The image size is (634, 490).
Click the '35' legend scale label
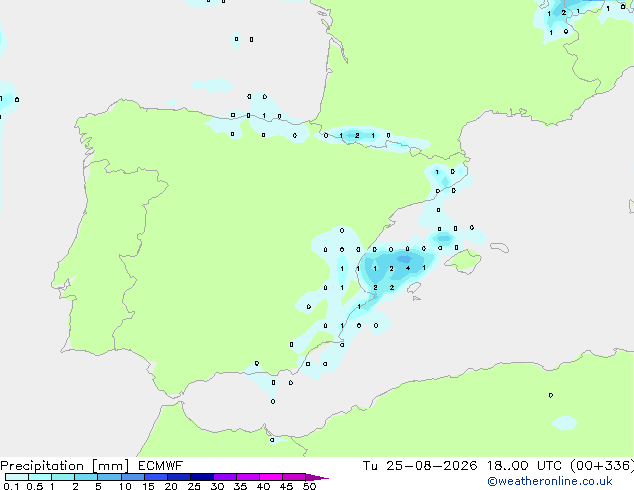pyautogui.click(x=240, y=486)
